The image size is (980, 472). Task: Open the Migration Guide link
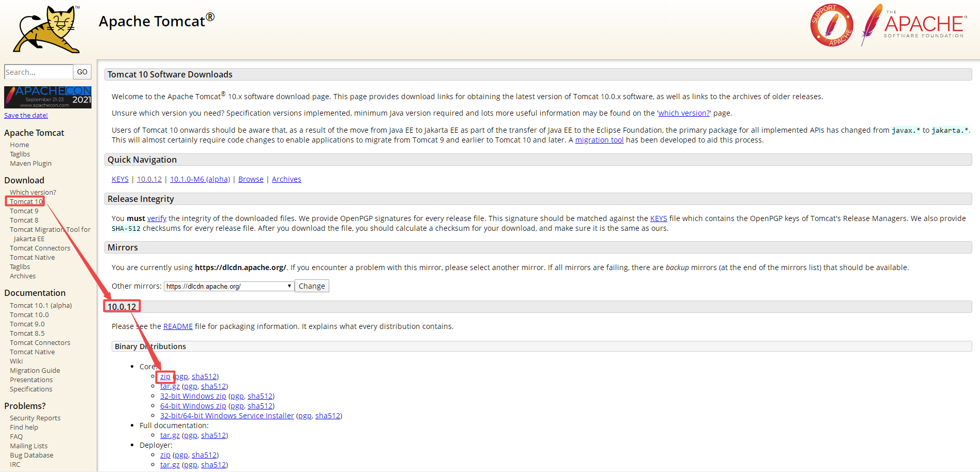[35, 371]
